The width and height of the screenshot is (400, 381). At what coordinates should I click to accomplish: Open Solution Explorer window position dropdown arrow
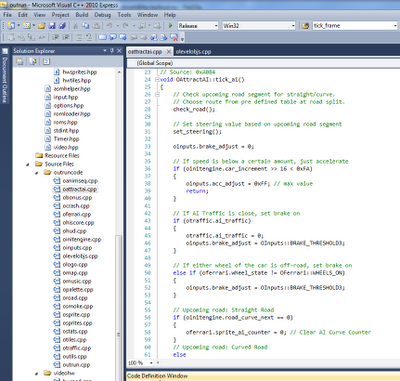[x=105, y=51]
